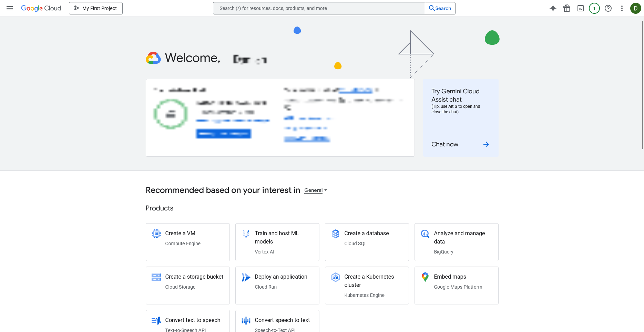This screenshot has height=332, width=644.
Task: Expand the General interest dropdown
Action: pyautogui.click(x=315, y=190)
